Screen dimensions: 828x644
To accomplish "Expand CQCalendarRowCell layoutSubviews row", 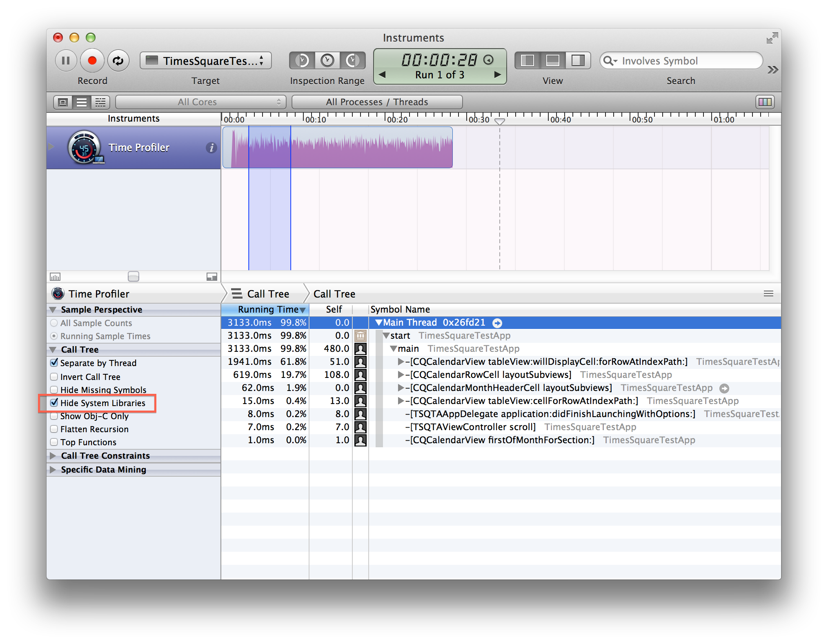I will 401,375.
